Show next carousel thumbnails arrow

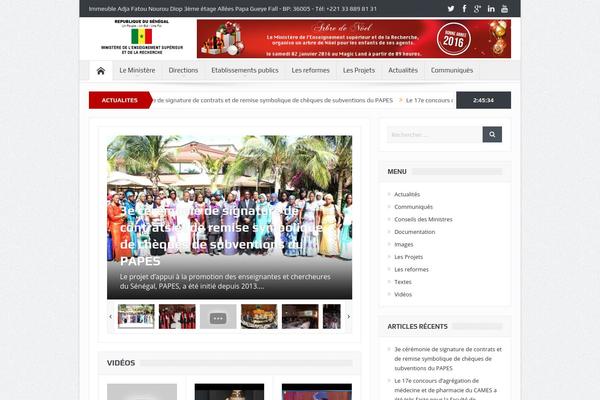pyautogui.click(x=348, y=317)
